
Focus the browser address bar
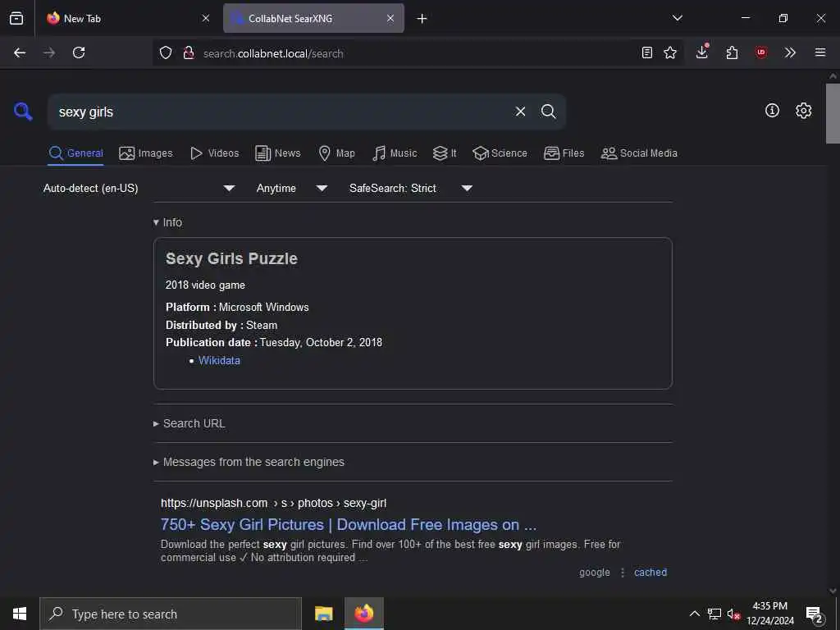pyautogui.click(x=418, y=53)
